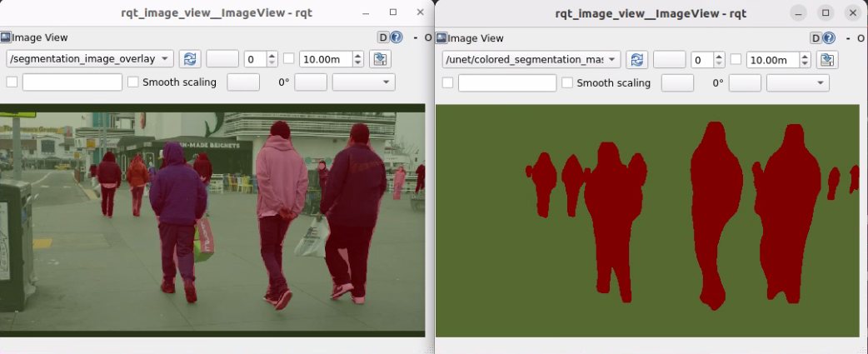Increment the 0 spinbox in left window
Screen dimensions: 868x354
pos(272,56)
